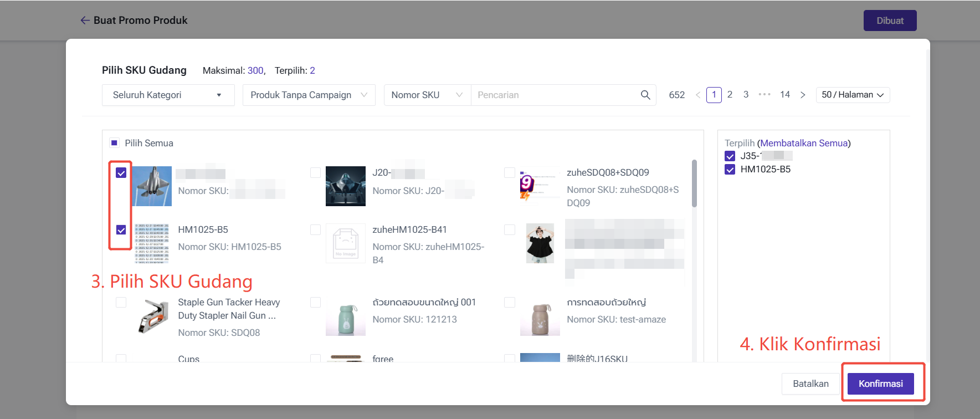Toggle the Pilih Semua checkbox
The width and height of the screenshot is (980, 419).
click(x=114, y=143)
